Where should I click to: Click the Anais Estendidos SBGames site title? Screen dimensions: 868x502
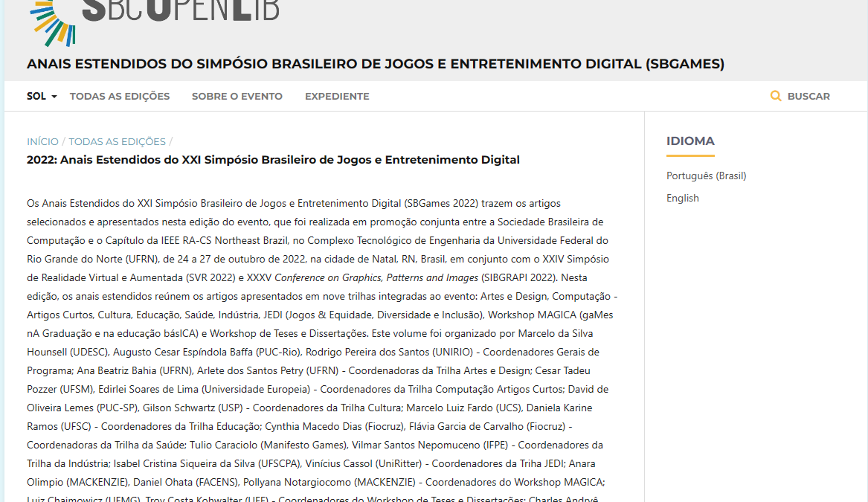click(x=376, y=64)
